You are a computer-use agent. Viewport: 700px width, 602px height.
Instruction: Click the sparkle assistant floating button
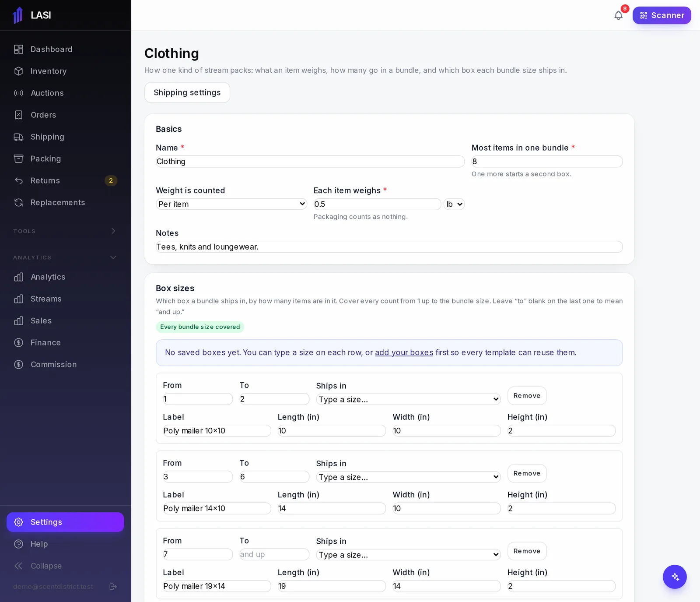click(675, 577)
